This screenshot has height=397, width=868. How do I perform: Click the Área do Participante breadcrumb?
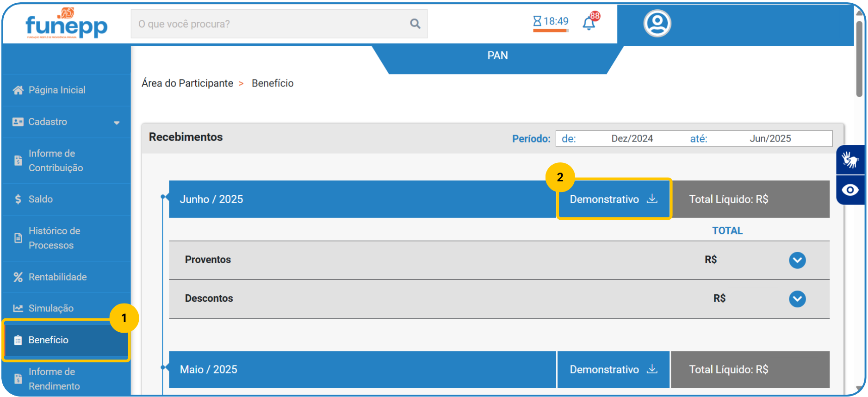[x=187, y=83]
